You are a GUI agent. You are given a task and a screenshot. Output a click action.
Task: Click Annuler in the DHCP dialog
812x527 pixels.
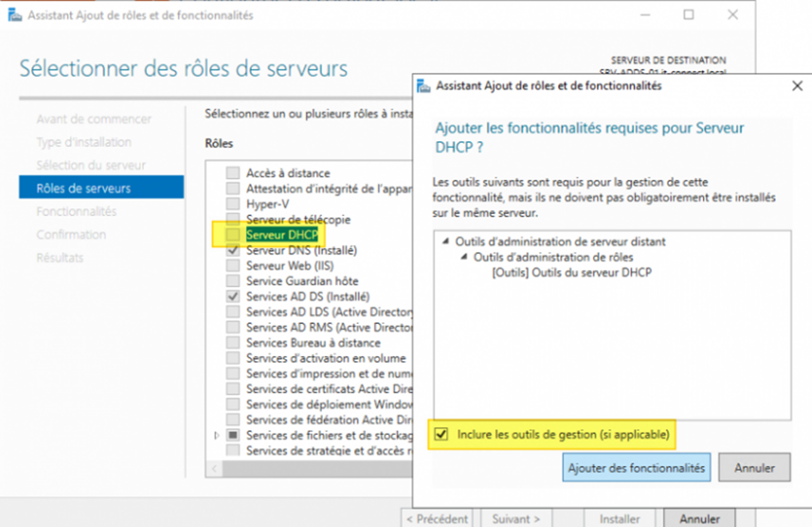[x=754, y=468]
